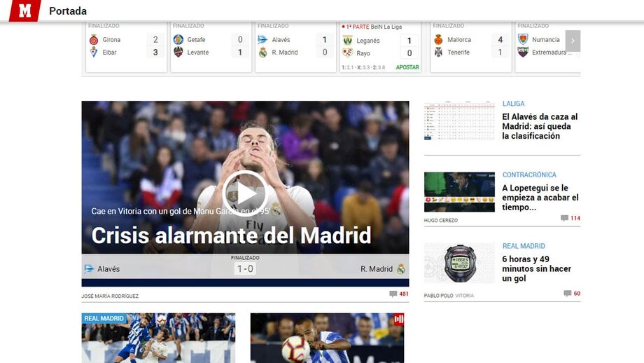Click the Eibar club crest

(94, 53)
